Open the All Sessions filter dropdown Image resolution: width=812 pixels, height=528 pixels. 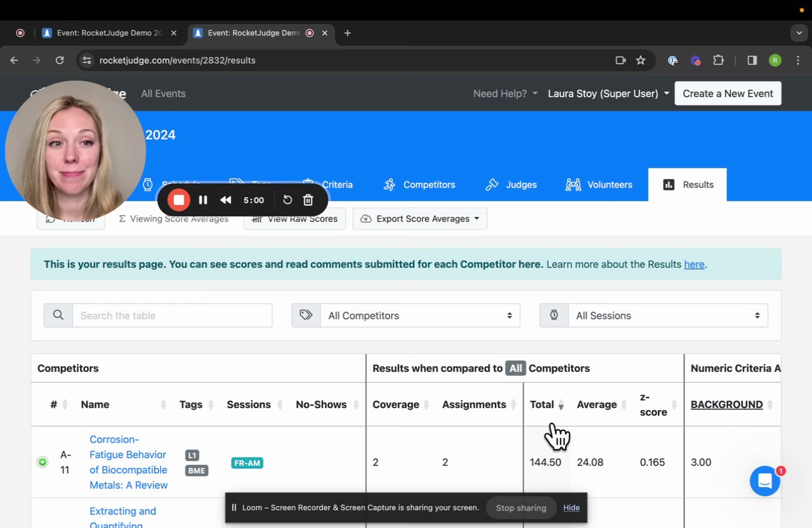point(668,315)
